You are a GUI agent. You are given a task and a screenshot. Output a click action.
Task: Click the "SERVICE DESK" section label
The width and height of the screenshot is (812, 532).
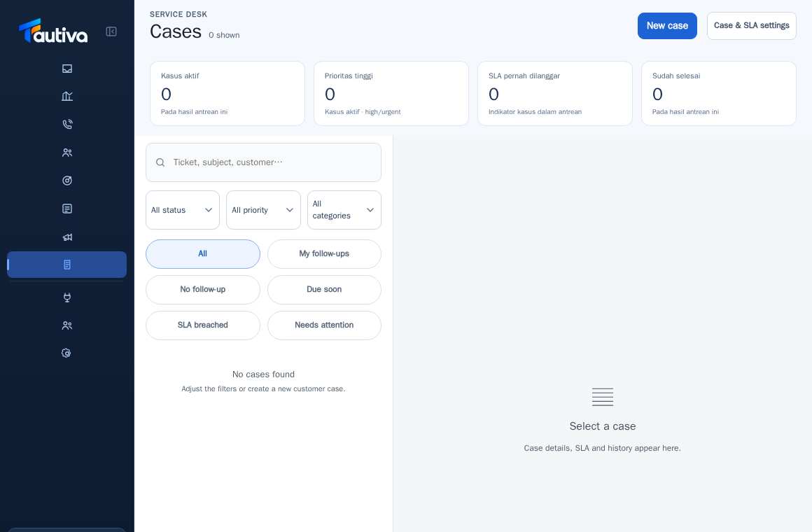(x=178, y=15)
